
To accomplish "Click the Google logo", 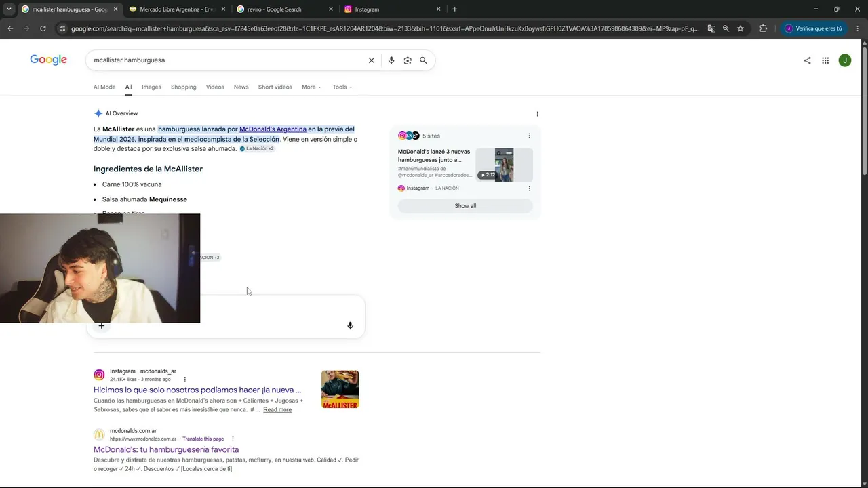I will [48, 60].
